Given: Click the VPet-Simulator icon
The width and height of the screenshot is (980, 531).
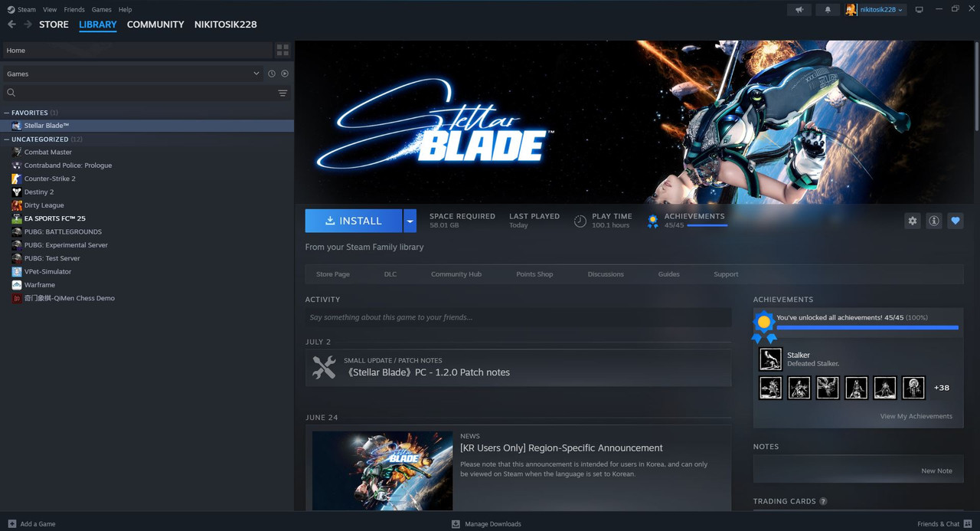Looking at the screenshot, I should coord(17,271).
